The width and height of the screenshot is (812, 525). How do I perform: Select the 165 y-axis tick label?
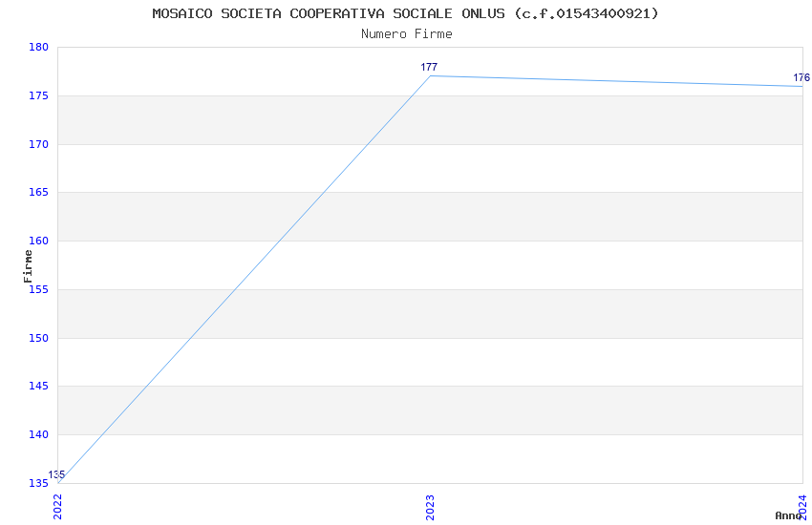point(38,193)
